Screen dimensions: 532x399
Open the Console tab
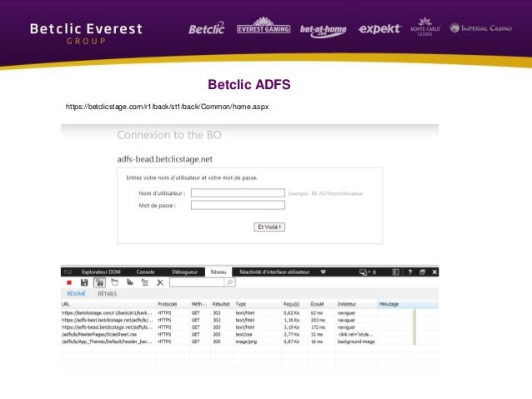tap(145, 272)
